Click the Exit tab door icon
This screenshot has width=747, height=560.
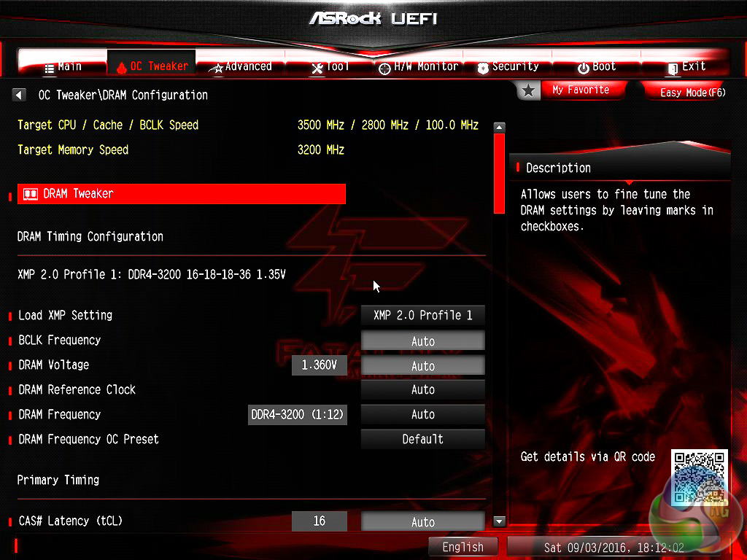point(673,69)
